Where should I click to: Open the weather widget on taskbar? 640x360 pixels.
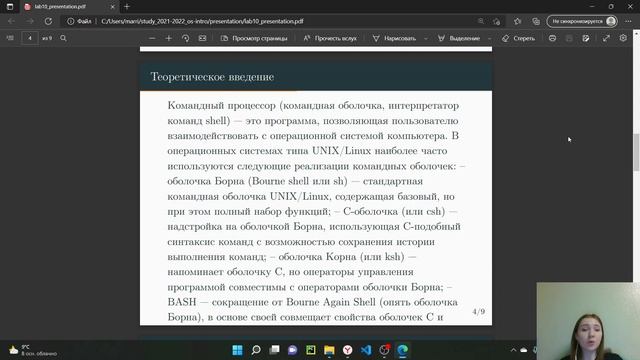click(33, 350)
